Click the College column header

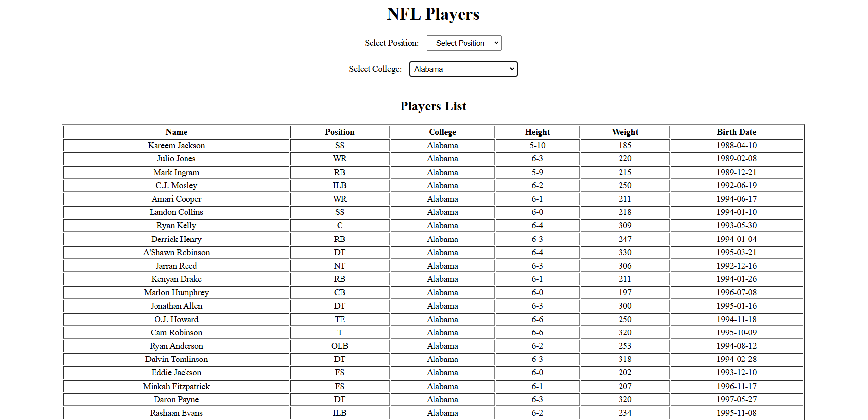(442, 132)
